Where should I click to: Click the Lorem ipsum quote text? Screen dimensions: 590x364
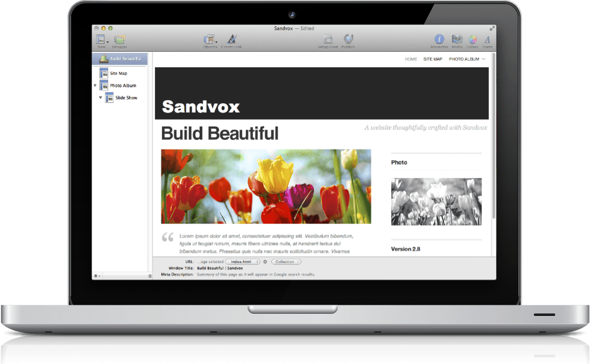[266, 243]
